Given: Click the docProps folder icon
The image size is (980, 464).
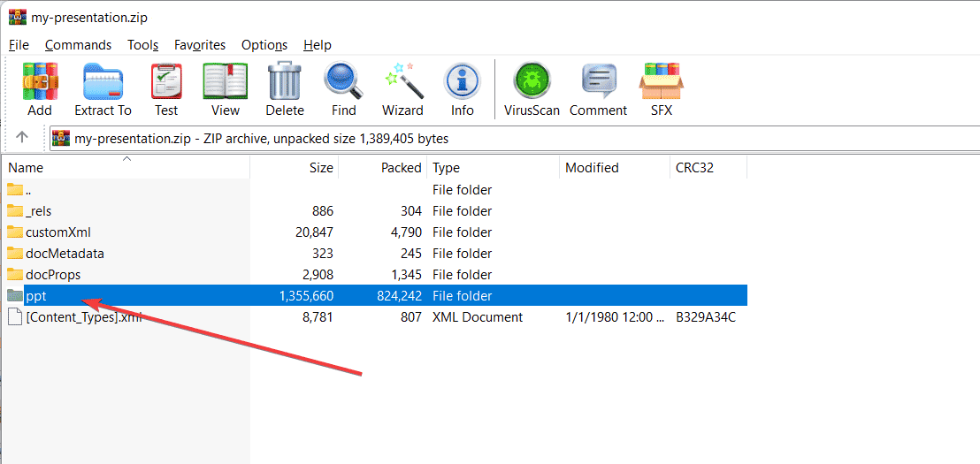Looking at the screenshot, I should point(15,274).
